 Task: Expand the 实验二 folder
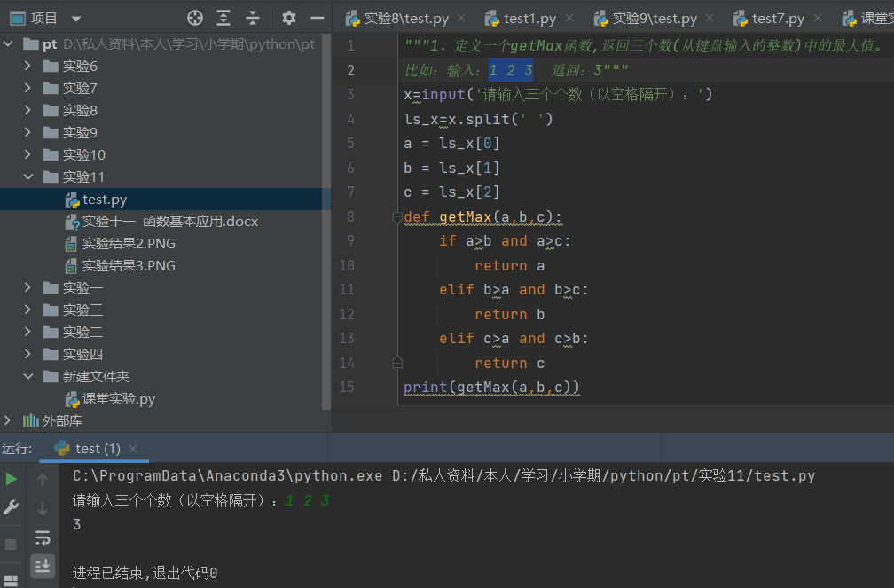(27, 332)
